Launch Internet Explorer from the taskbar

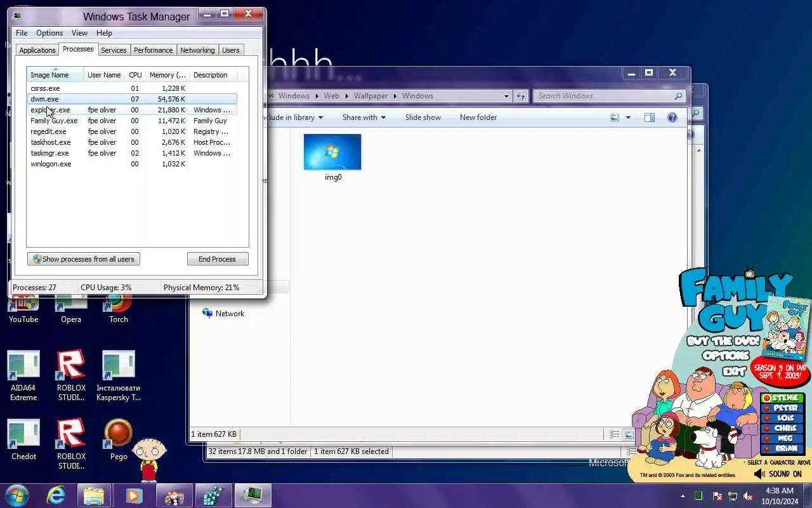coord(56,495)
